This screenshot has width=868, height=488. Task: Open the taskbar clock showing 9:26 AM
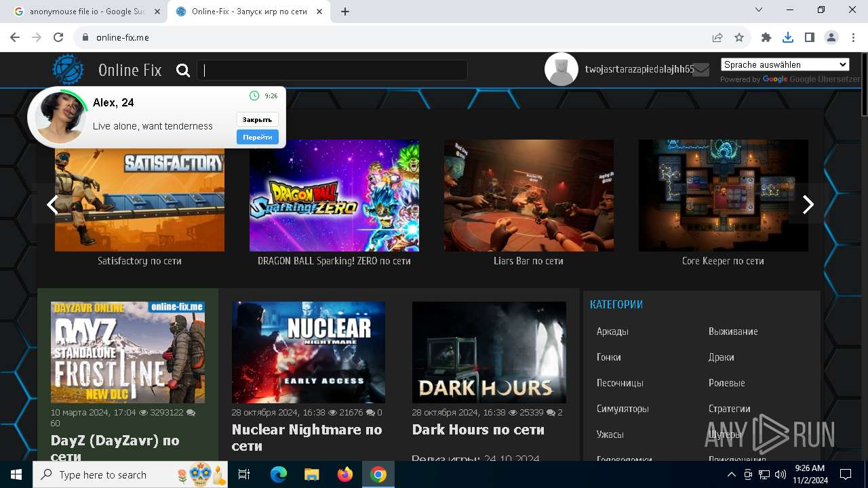(x=810, y=474)
